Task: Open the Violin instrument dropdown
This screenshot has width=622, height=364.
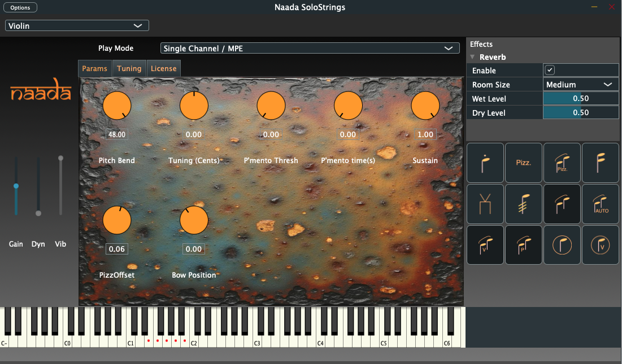Action: [x=77, y=26]
